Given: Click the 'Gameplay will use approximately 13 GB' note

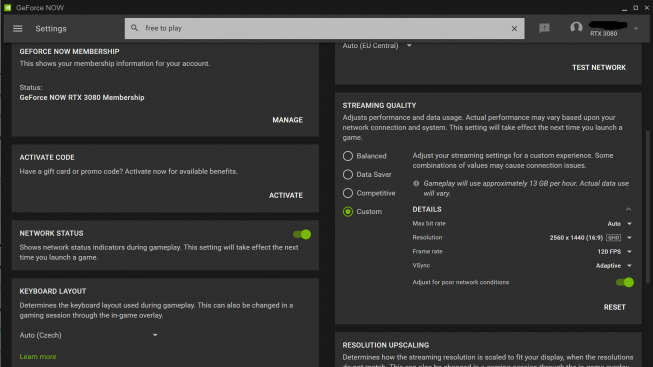Looking at the screenshot, I should [526, 188].
